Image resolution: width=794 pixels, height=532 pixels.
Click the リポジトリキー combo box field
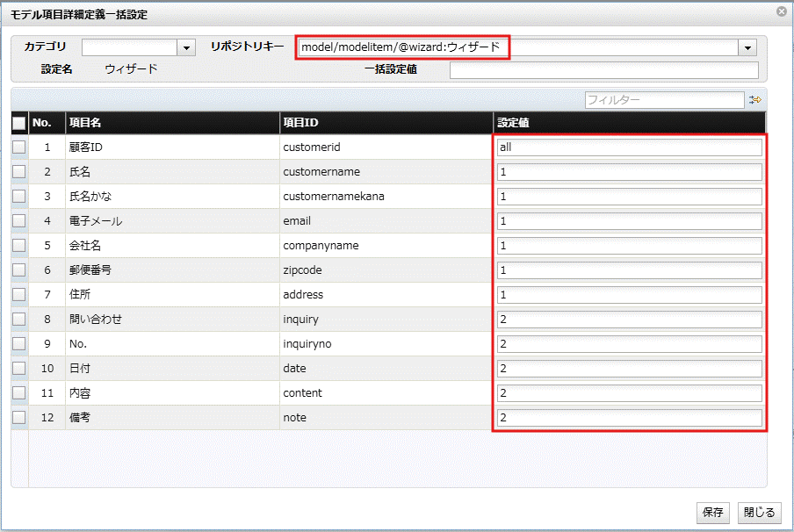click(x=518, y=47)
